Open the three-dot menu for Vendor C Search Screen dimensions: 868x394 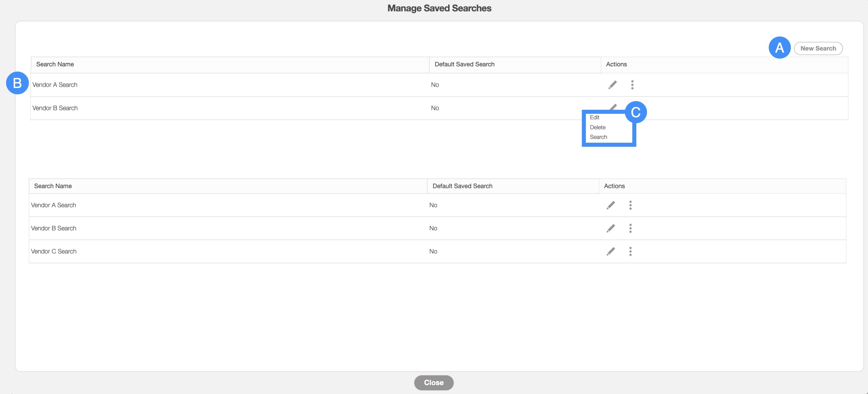[630, 251]
